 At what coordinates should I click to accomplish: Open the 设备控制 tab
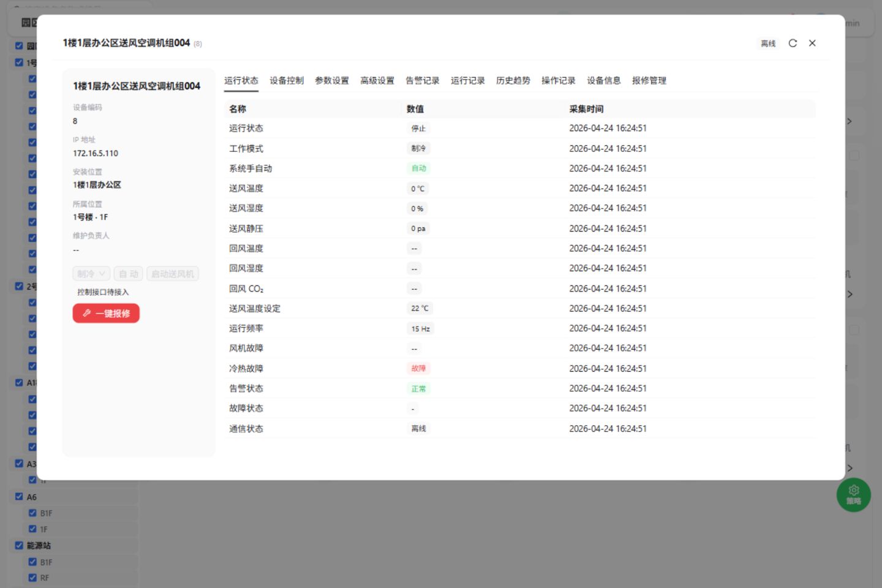(287, 80)
